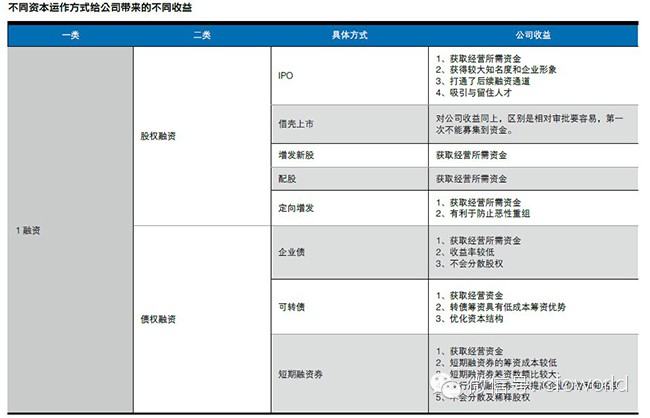
Task: Click the line 不会分散股权
Action: coord(470,264)
